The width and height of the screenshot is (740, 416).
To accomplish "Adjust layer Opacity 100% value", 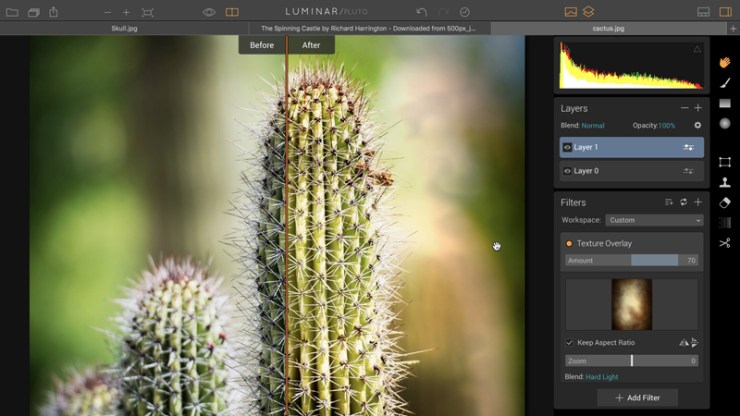I will (667, 126).
